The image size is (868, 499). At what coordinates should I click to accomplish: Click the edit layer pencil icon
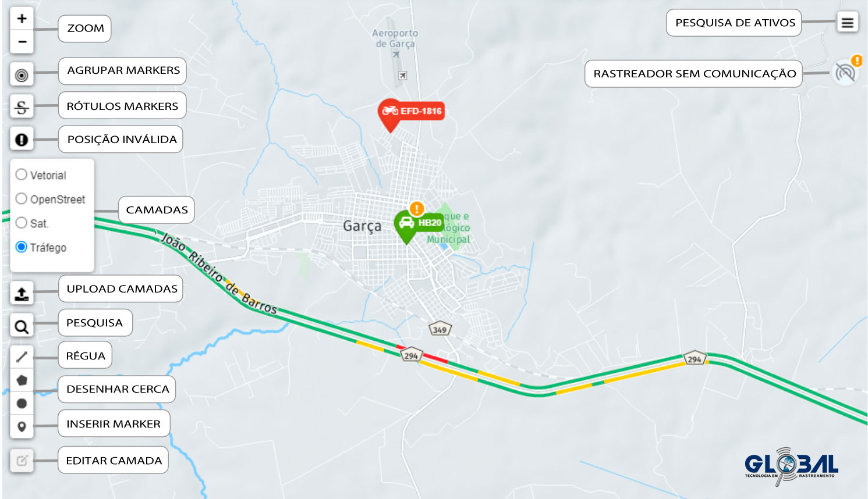coord(22,461)
